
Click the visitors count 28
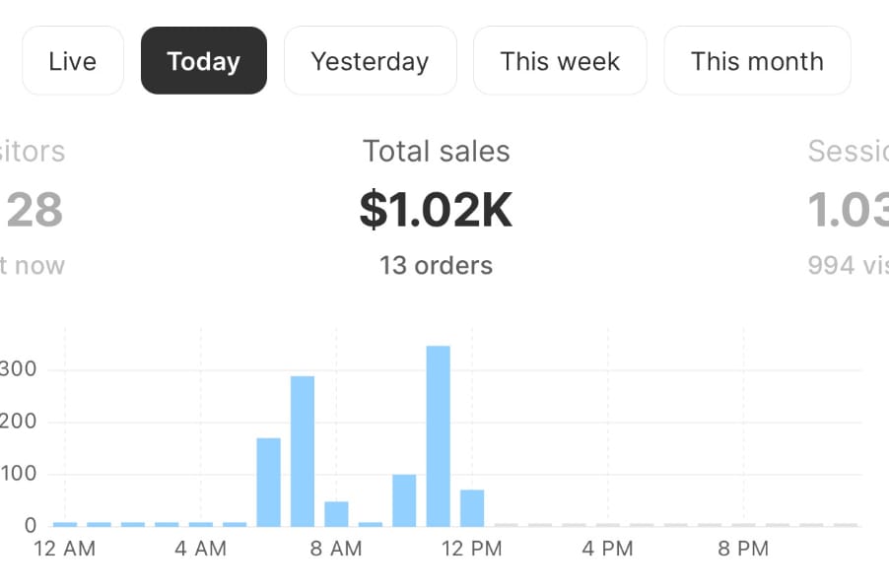coord(34,210)
